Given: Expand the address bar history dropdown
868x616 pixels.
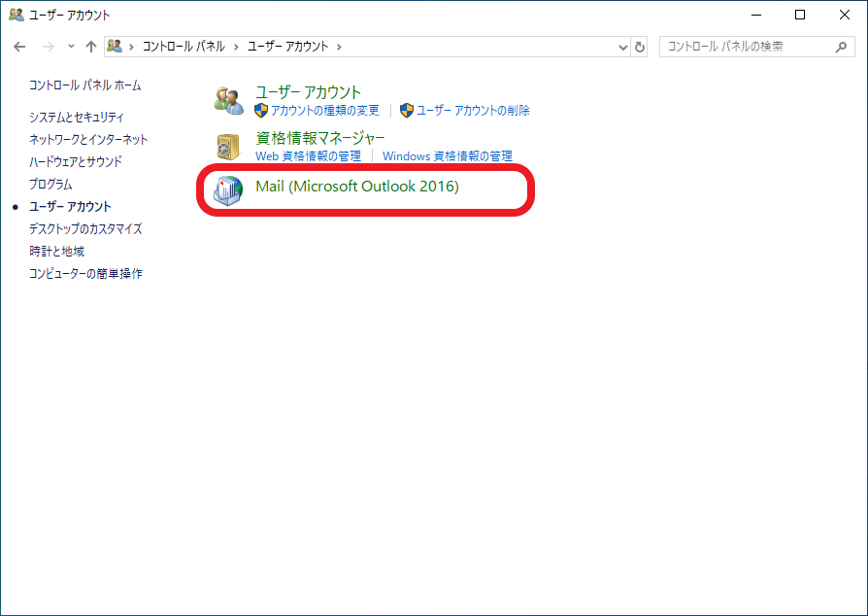Looking at the screenshot, I should [622, 47].
